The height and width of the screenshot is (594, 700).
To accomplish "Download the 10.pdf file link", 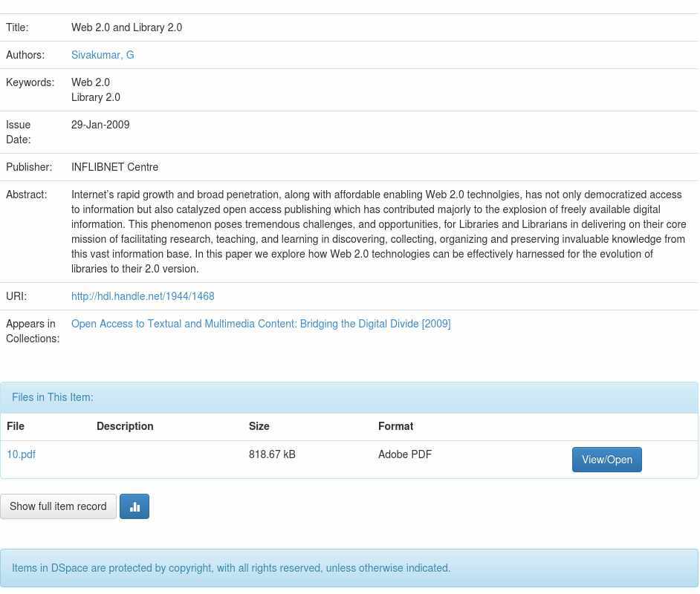I will pos(21,454).
